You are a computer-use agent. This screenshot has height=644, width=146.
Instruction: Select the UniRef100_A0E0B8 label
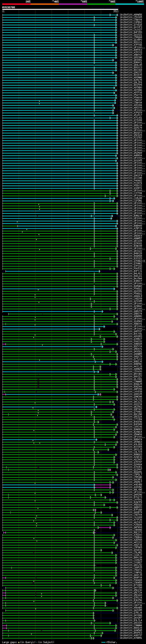[x=131, y=485]
